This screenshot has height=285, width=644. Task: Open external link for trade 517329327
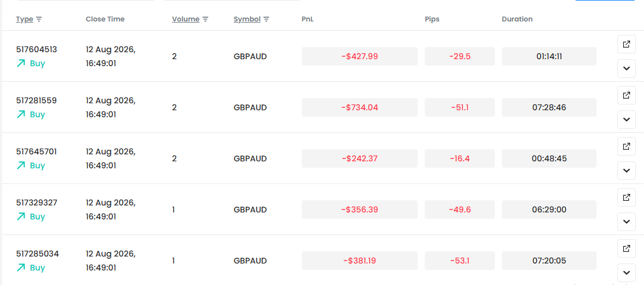click(627, 197)
